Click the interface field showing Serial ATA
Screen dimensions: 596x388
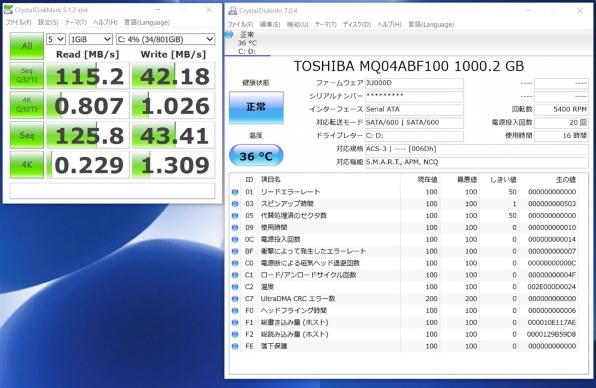[x=414, y=109]
